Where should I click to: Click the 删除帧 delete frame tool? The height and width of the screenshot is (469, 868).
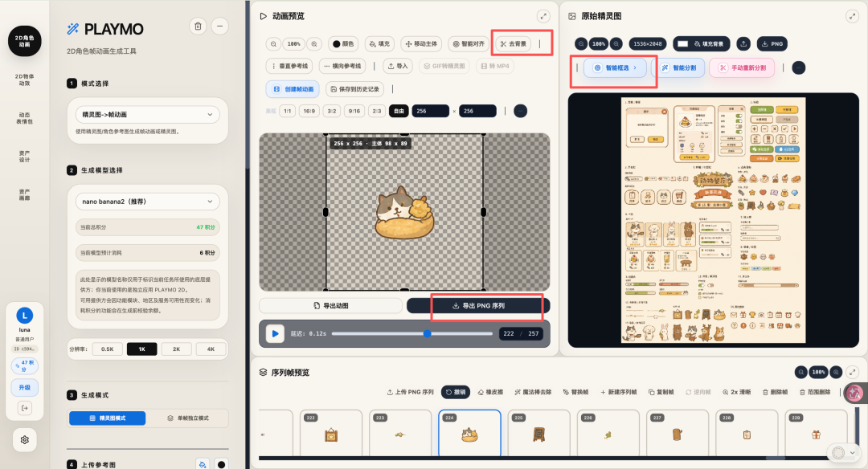[775, 392]
